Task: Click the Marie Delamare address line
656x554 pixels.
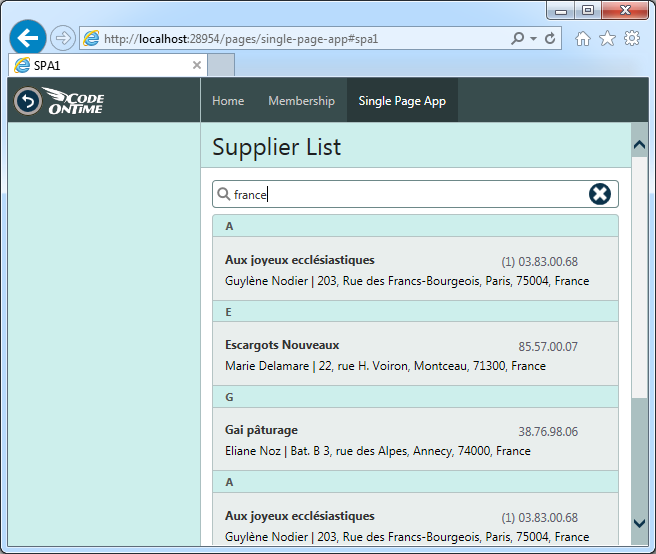Action: pos(385,366)
